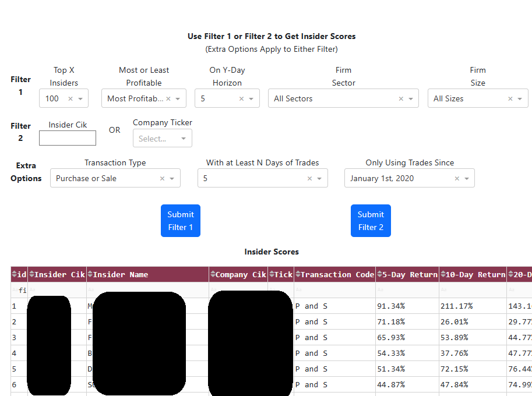Clear the Firm Sector selection

click(x=401, y=99)
